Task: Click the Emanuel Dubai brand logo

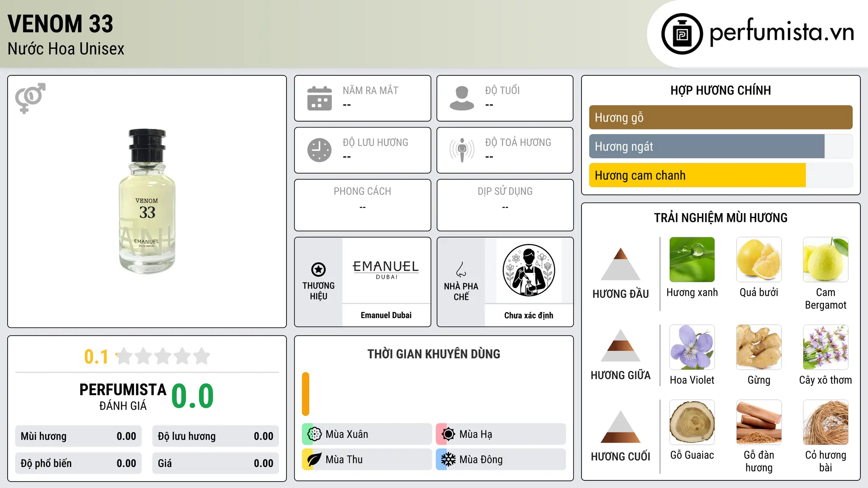Action: [386, 270]
